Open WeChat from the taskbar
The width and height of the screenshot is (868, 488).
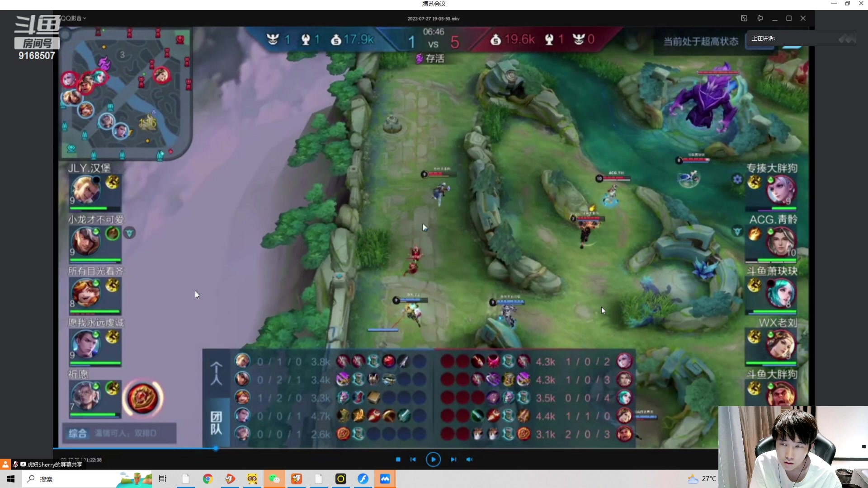(x=274, y=479)
